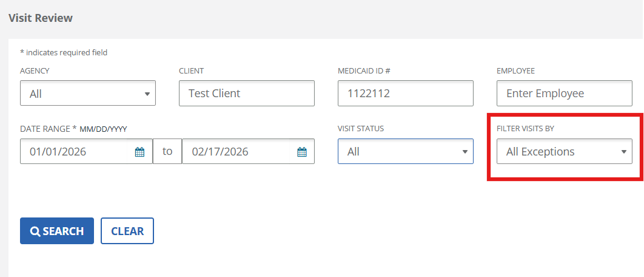Click into the Client text field
This screenshot has width=644, height=277.
click(x=246, y=94)
